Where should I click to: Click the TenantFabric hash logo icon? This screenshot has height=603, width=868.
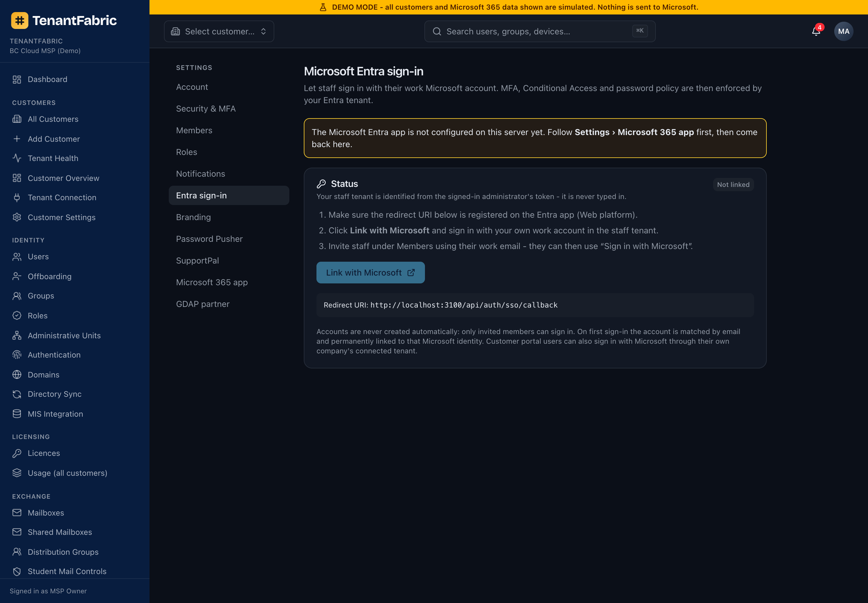[20, 21]
